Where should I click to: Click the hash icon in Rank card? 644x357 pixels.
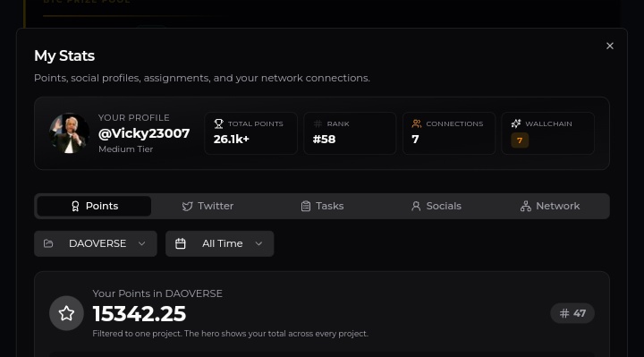tap(318, 123)
